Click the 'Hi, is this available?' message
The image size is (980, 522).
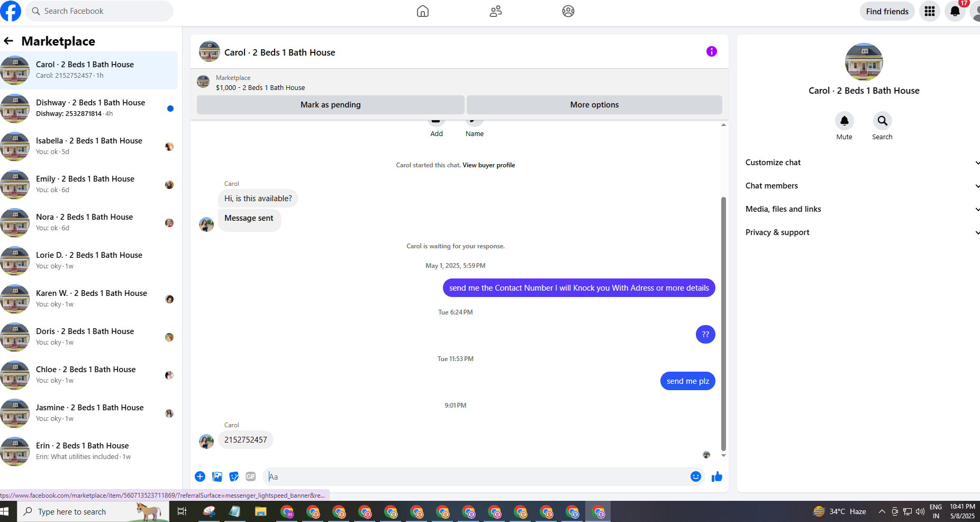click(258, 199)
